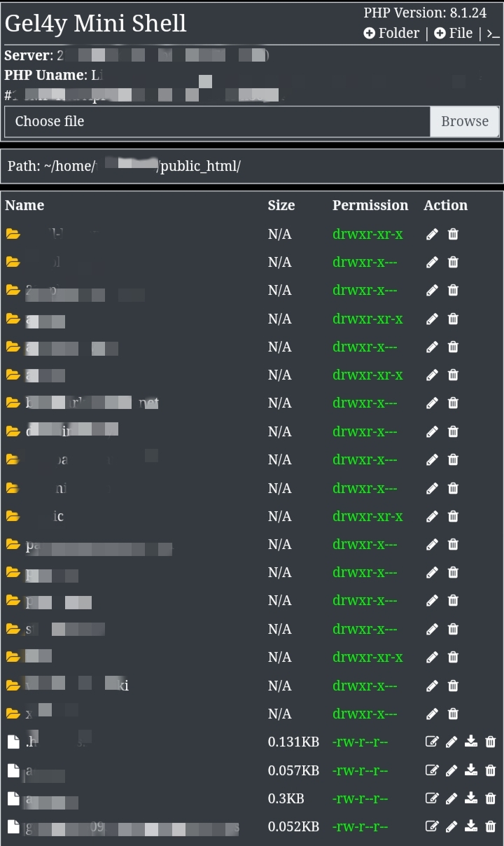This screenshot has width=504, height=846.
Task: Click the Browse upload button
Action: tap(464, 121)
